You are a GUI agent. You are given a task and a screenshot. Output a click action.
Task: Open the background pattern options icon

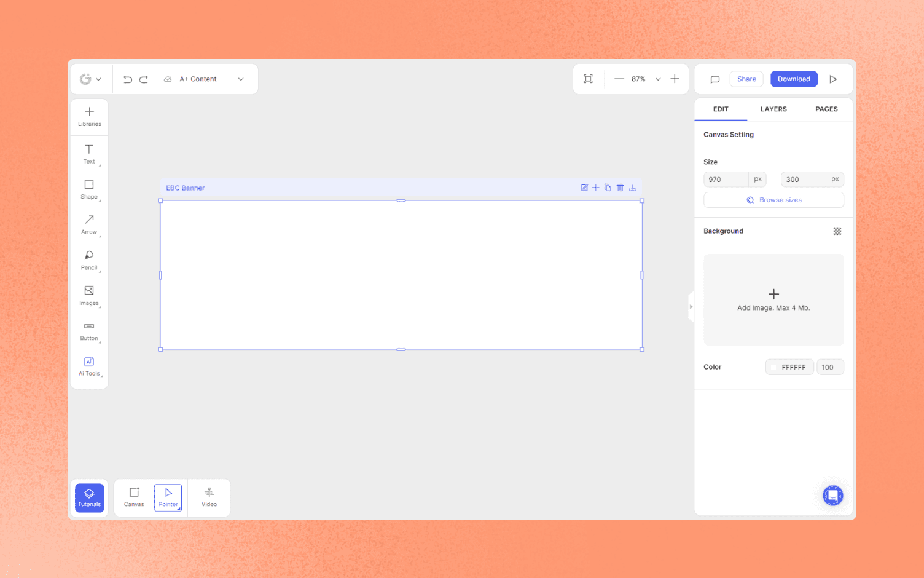click(x=837, y=231)
